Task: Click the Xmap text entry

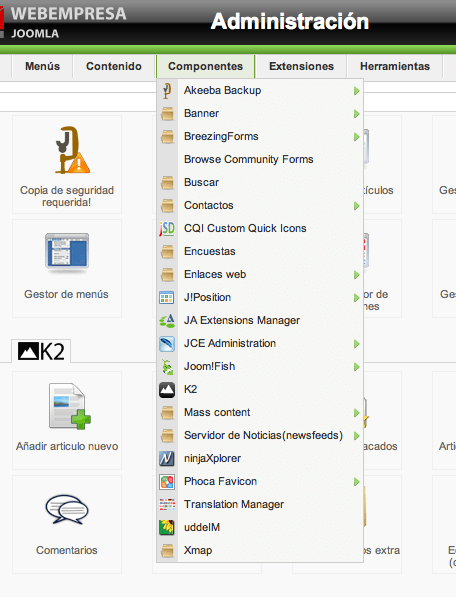Action: (x=198, y=551)
